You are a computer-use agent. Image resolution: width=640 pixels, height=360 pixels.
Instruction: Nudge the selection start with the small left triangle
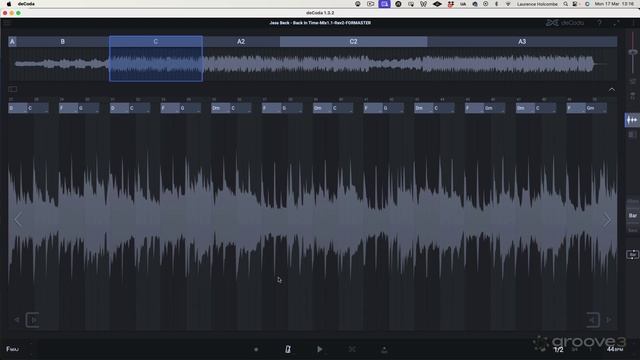click(x=16, y=320)
